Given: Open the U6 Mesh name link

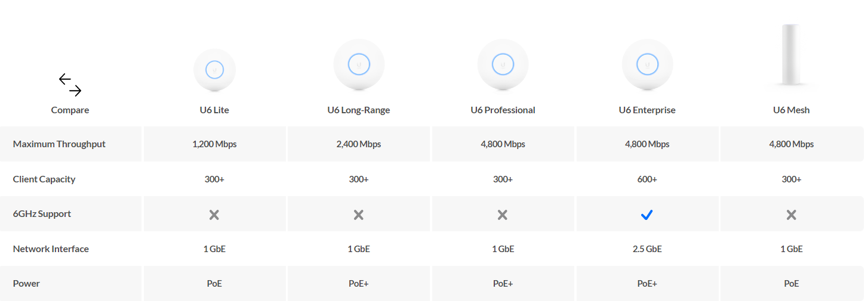Looking at the screenshot, I should pos(791,110).
